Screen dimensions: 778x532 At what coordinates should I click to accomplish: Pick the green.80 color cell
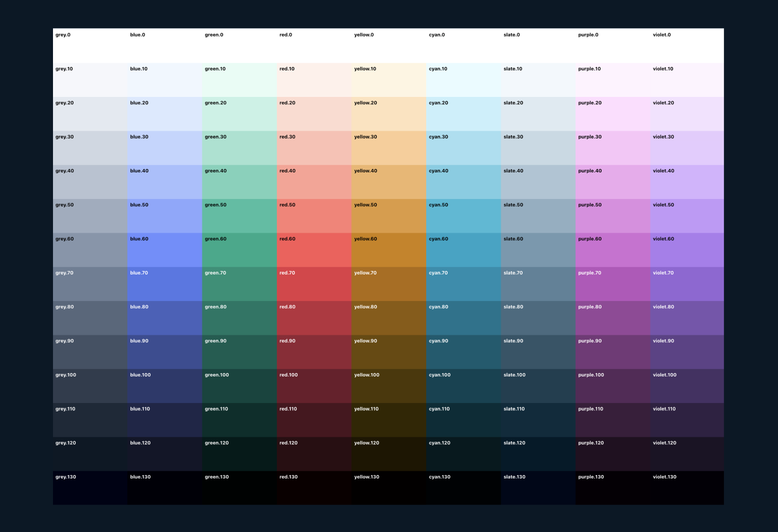tap(240, 318)
